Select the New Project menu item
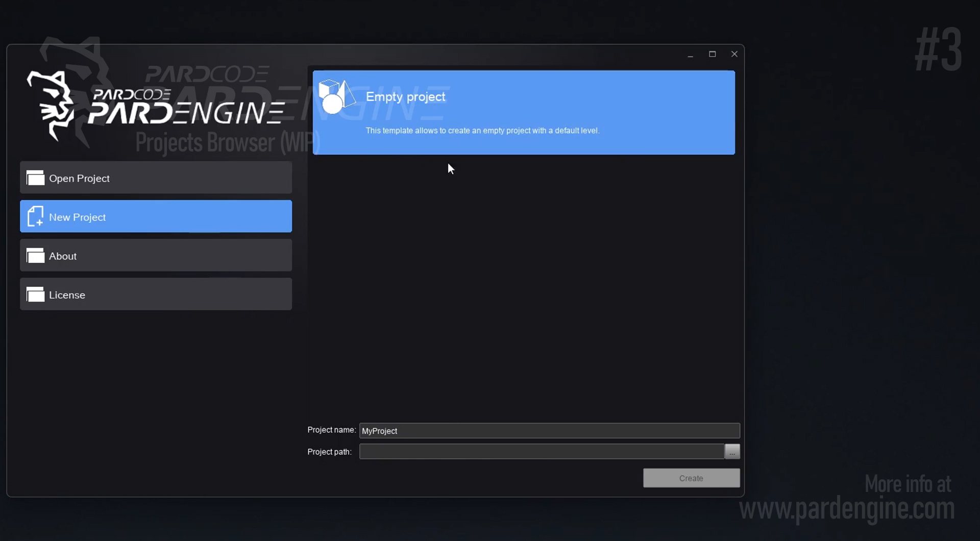This screenshot has width=980, height=541. [156, 216]
